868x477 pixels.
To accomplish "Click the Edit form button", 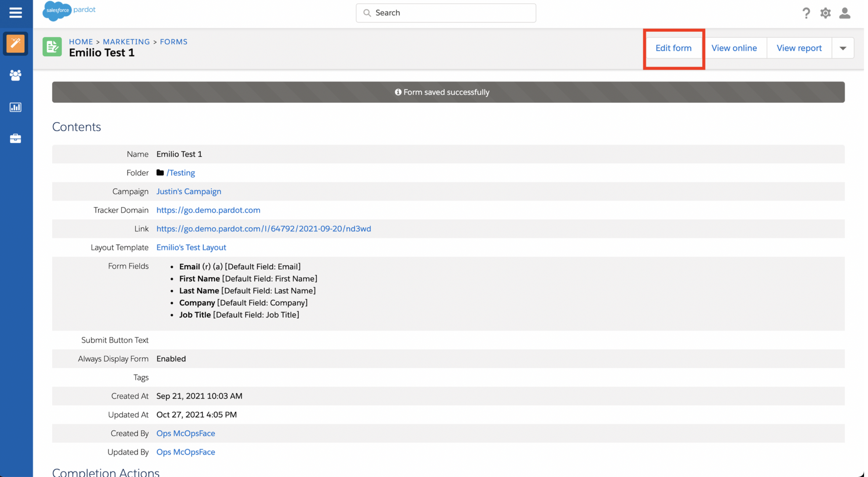I will click(x=673, y=48).
